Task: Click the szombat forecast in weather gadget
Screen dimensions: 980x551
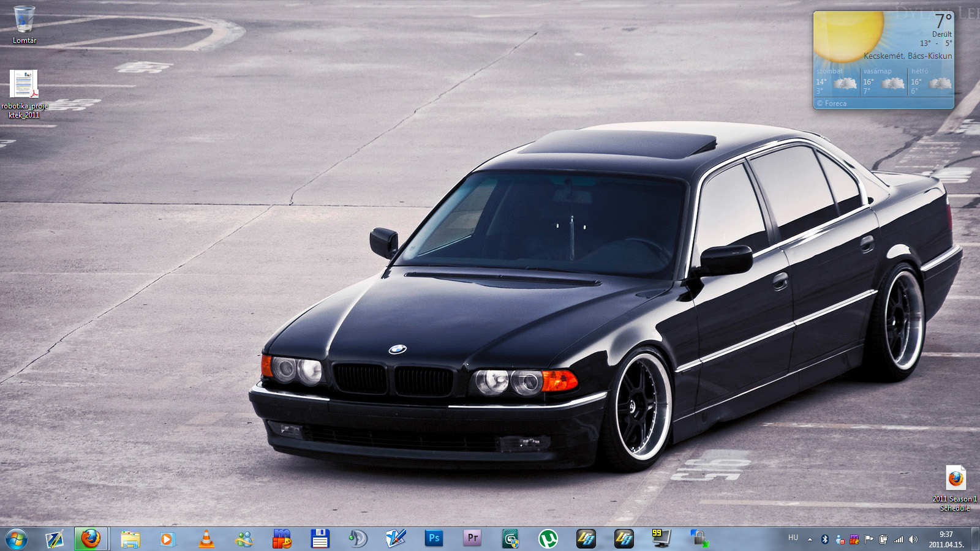Action: point(836,81)
